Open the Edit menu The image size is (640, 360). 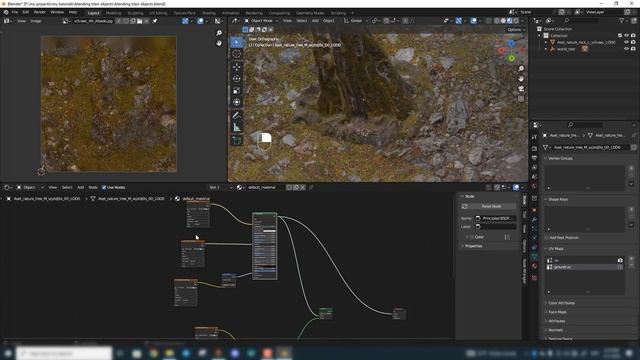click(26, 12)
